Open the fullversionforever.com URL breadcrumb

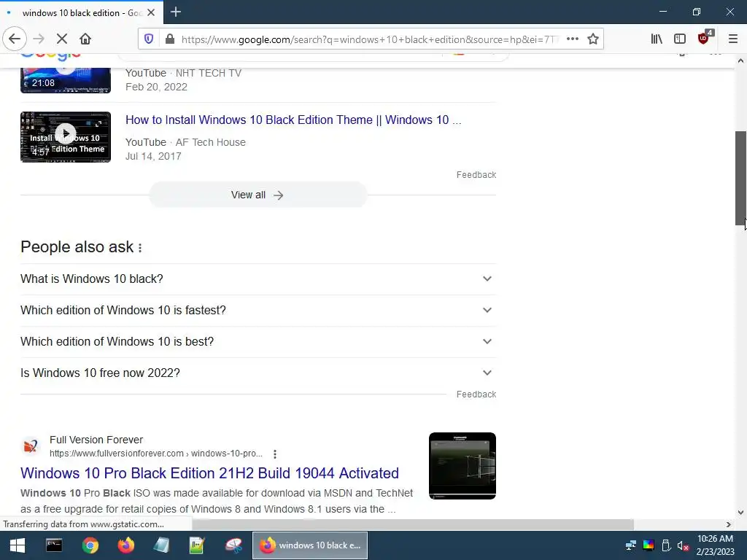(156, 454)
